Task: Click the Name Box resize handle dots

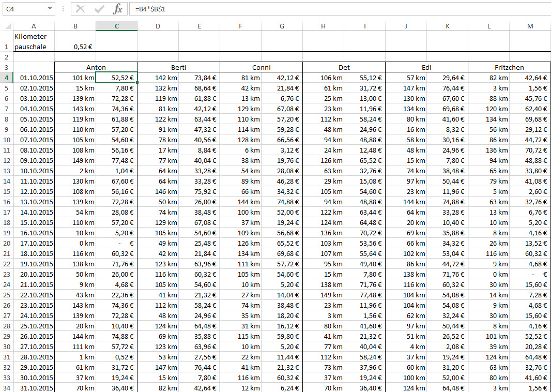Action: pyautogui.click(x=63, y=9)
